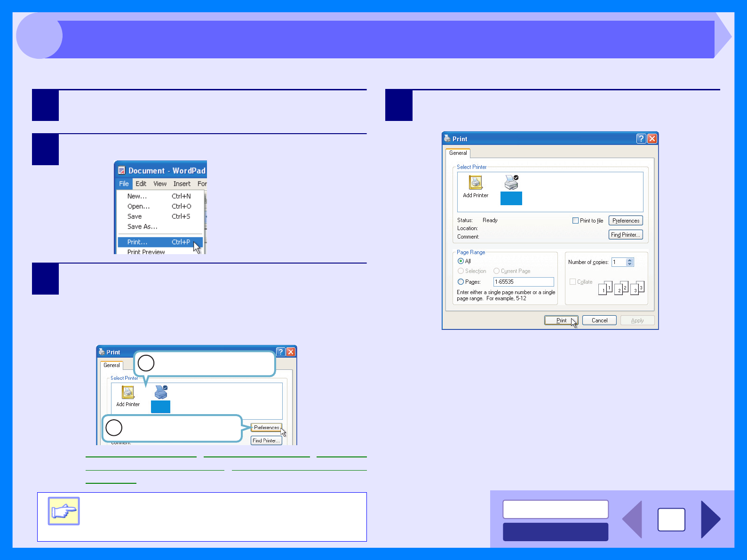Click the page number box between arrows

[x=671, y=520]
